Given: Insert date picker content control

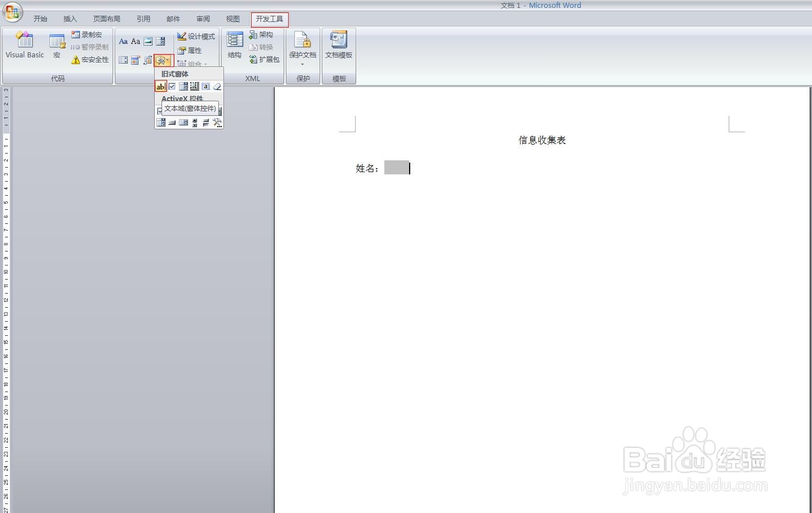Looking at the screenshot, I should click(136, 60).
